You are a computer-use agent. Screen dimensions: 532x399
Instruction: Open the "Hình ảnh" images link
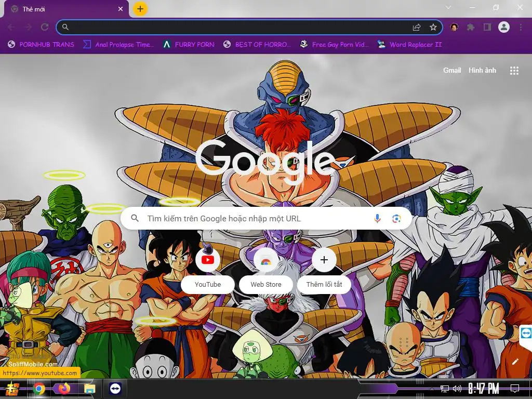click(482, 70)
